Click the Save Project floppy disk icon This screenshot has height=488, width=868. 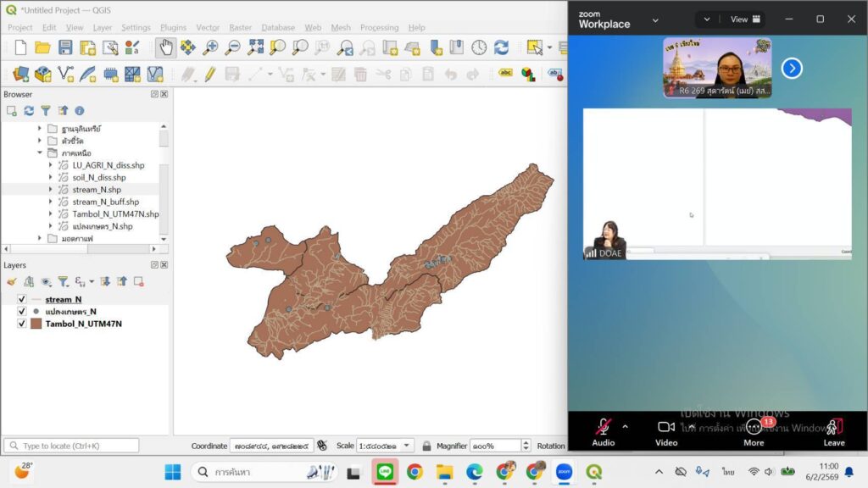pos(65,47)
